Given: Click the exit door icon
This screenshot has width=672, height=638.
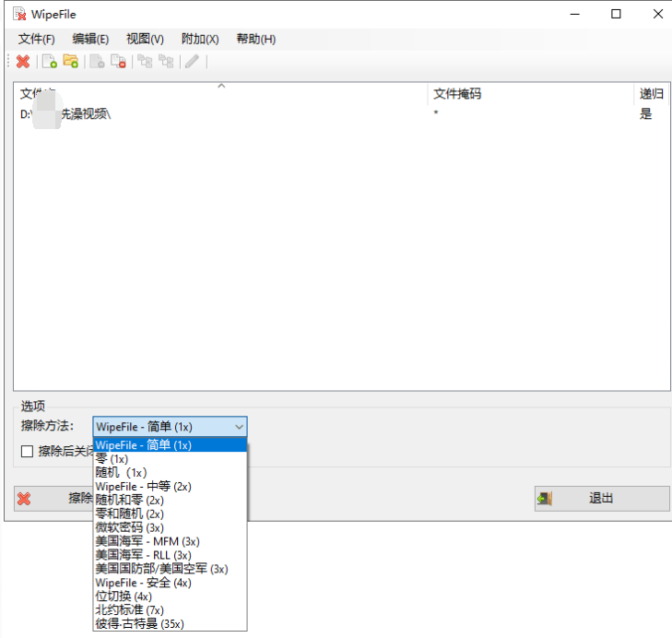Looking at the screenshot, I should click(545, 499).
